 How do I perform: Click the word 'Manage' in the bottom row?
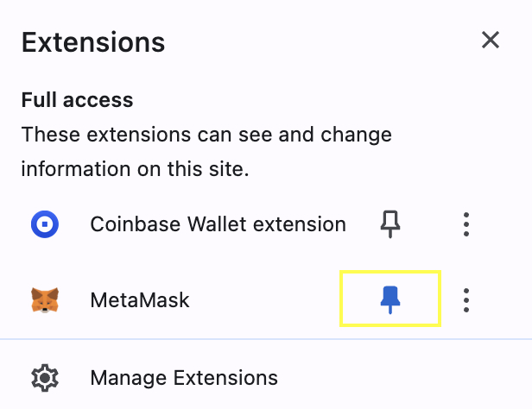point(129,379)
